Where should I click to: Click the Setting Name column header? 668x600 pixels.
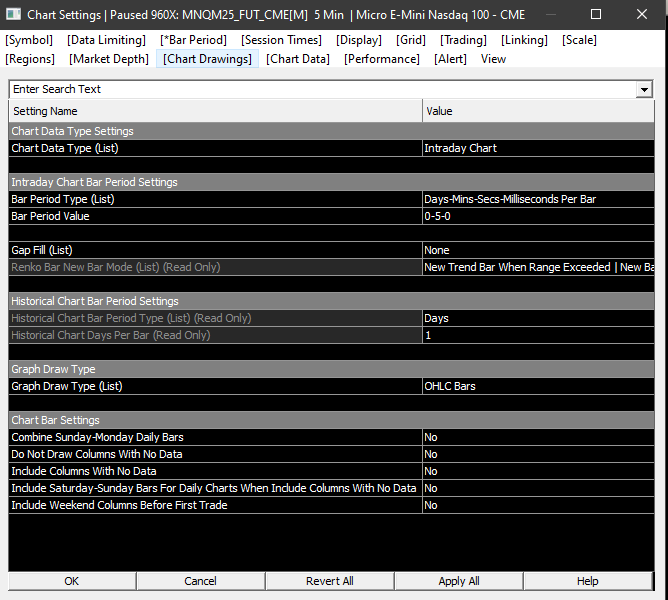point(216,111)
